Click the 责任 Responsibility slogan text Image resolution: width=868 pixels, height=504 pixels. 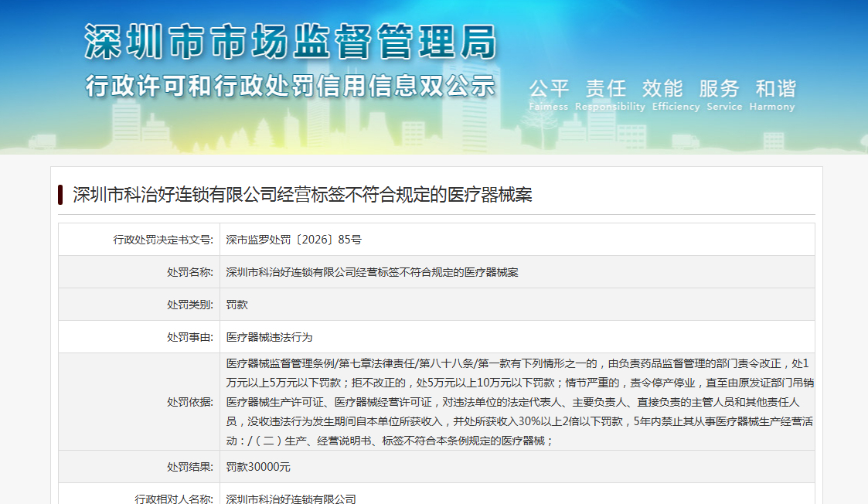click(610, 95)
